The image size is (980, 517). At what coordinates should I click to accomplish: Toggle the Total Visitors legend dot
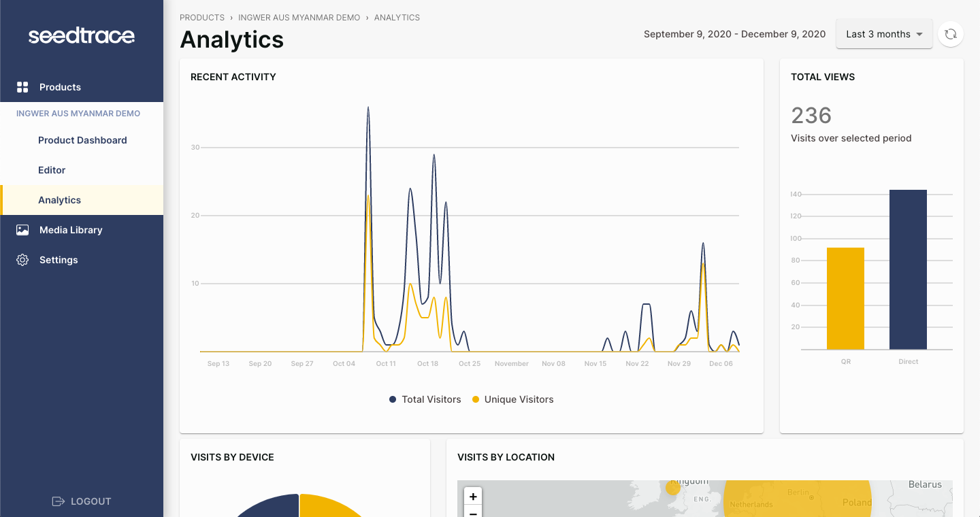click(x=393, y=399)
